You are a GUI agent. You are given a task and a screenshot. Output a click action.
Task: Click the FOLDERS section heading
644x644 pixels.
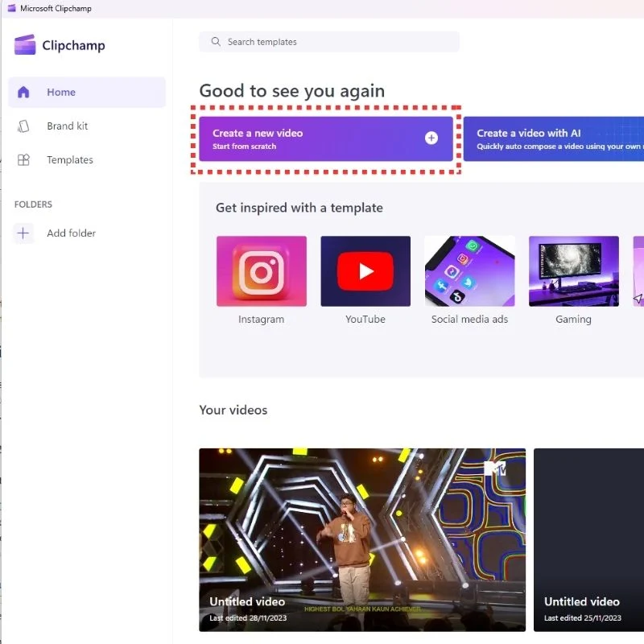(33, 204)
